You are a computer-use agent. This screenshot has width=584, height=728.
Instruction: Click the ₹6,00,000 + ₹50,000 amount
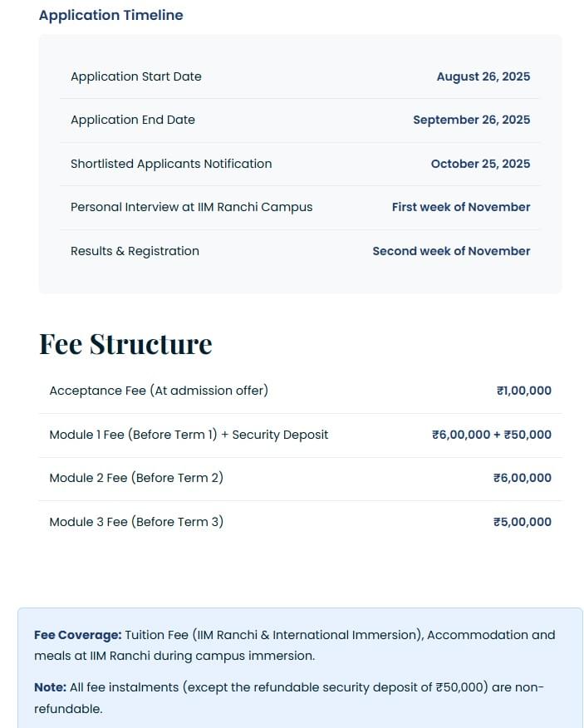point(491,435)
